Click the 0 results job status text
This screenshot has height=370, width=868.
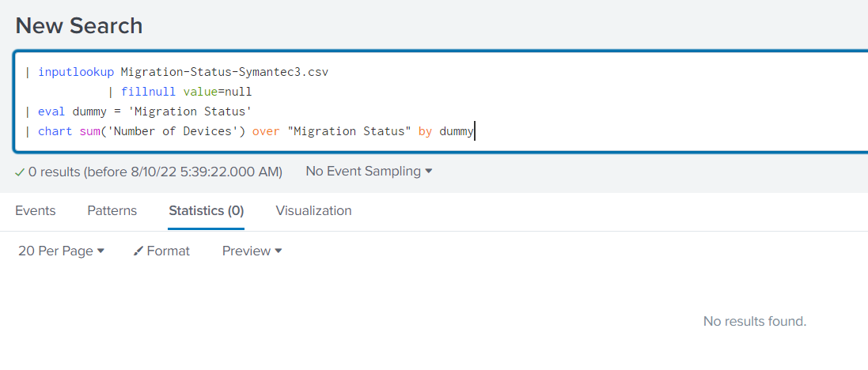click(x=154, y=172)
